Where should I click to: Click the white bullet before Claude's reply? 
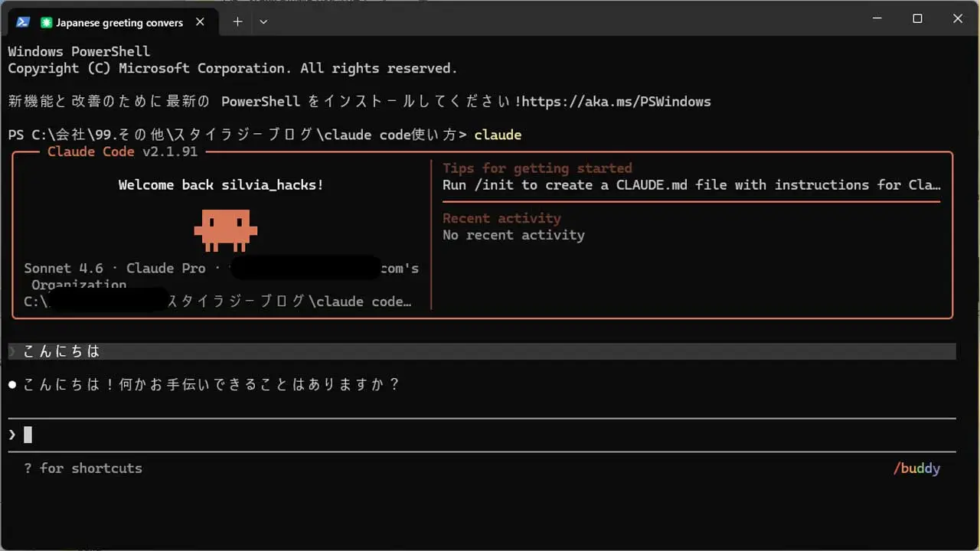(x=12, y=384)
